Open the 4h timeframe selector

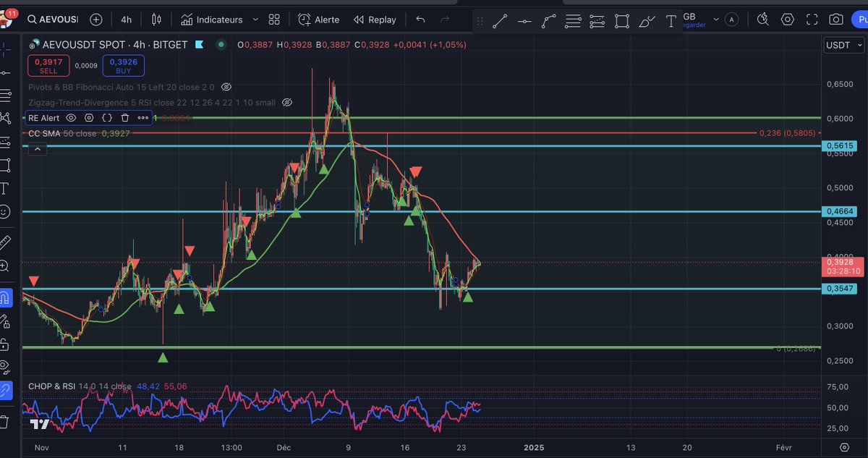(x=127, y=20)
